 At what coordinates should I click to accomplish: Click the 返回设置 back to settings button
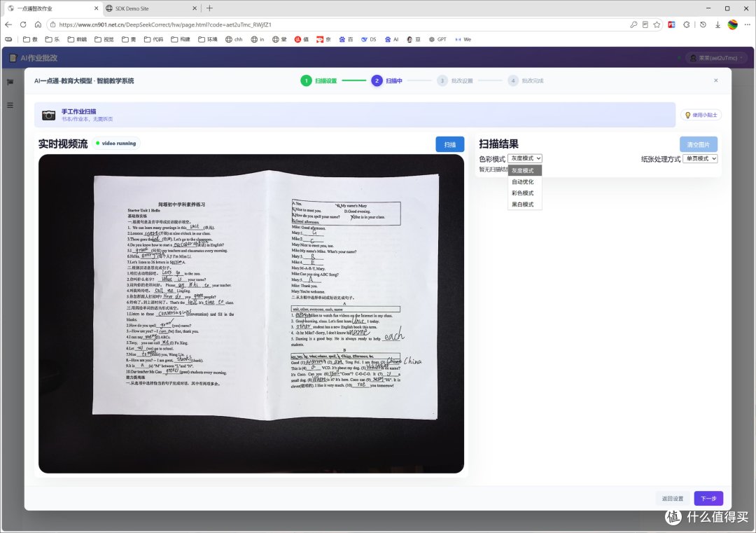pyautogui.click(x=673, y=498)
